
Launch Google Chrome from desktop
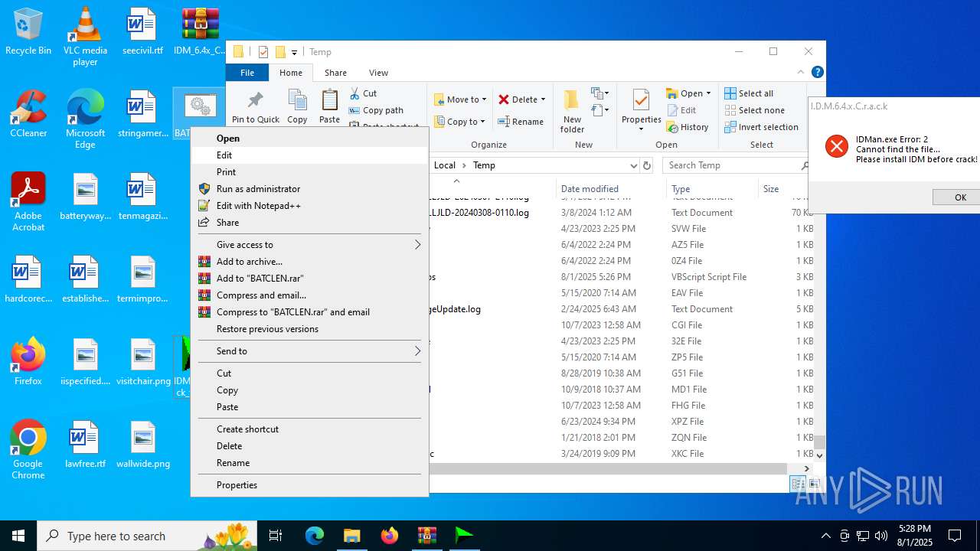(x=28, y=450)
